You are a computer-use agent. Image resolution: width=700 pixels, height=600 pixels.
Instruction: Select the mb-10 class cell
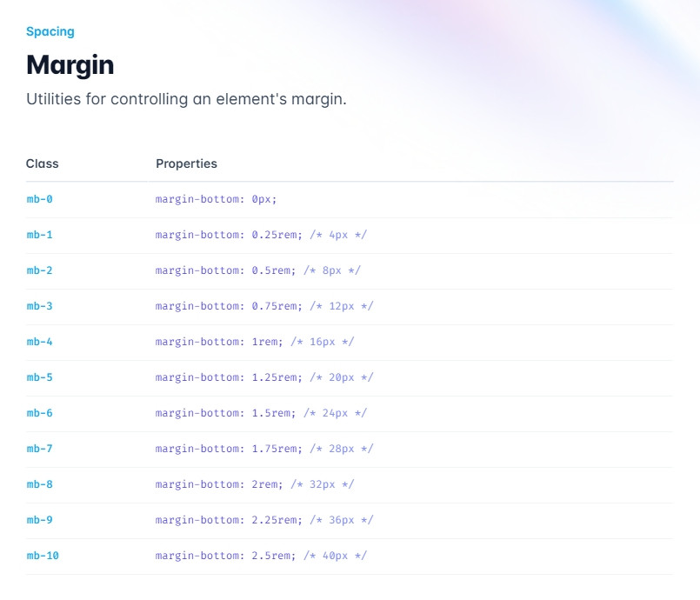pyautogui.click(x=43, y=556)
